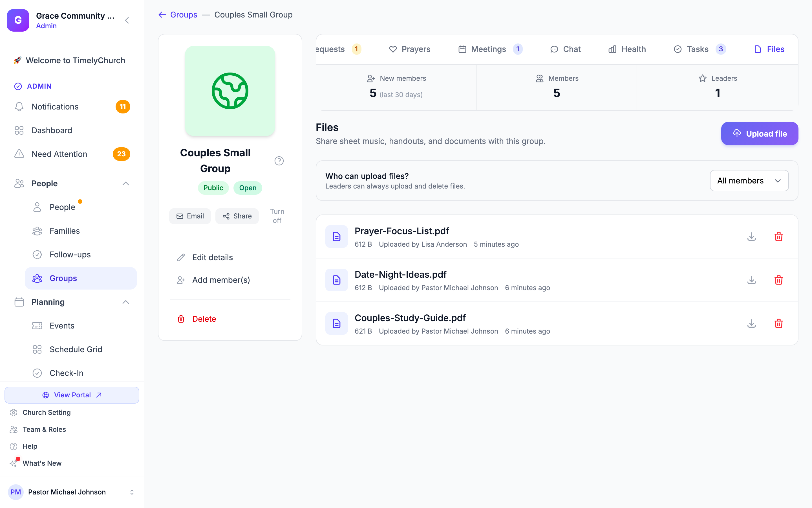Click the green globe group avatar

click(x=230, y=91)
